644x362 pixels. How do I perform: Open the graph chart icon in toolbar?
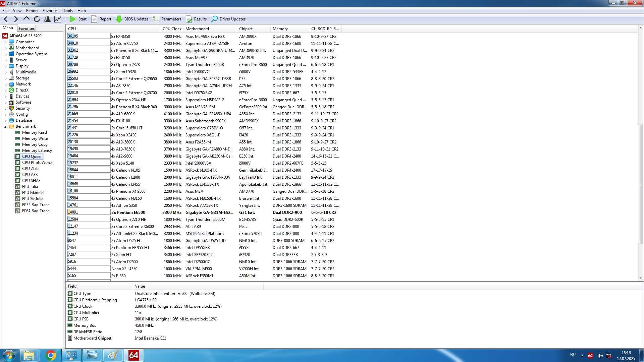click(x=58, y=19)
